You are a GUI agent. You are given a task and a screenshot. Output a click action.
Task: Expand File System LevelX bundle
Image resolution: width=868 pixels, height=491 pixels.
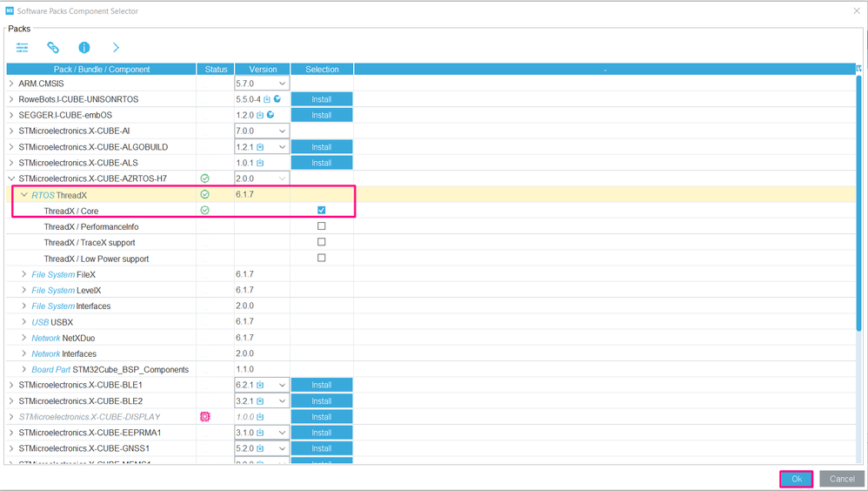(x=23, y=290)
